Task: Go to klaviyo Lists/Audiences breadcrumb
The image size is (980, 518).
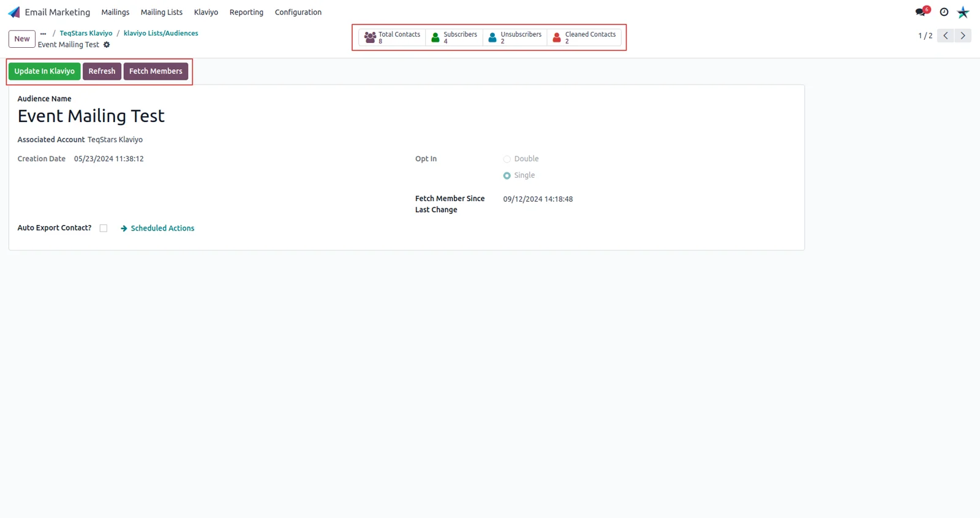Action: click(161, 33)
